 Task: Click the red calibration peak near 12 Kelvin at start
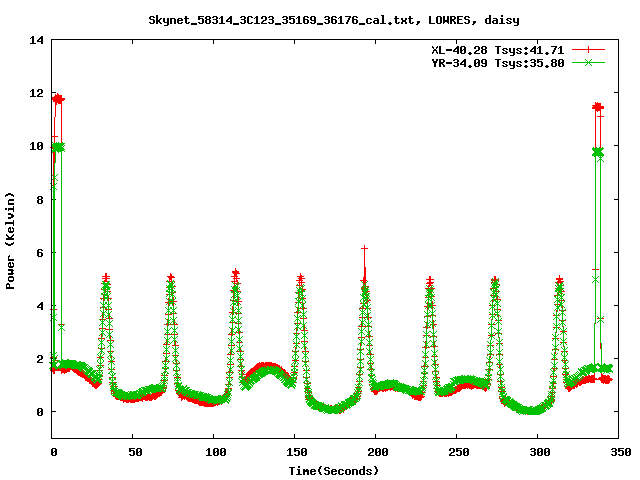(x=58, y=99)
